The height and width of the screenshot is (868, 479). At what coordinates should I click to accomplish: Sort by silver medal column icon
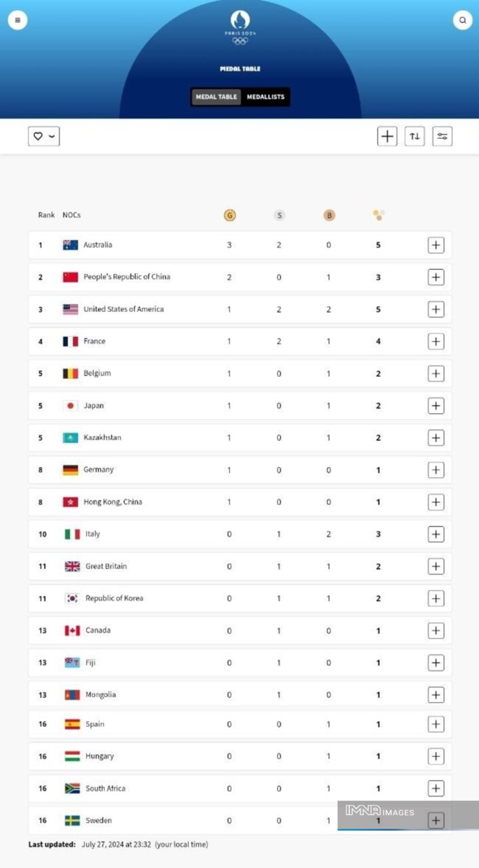pos(279,215)
